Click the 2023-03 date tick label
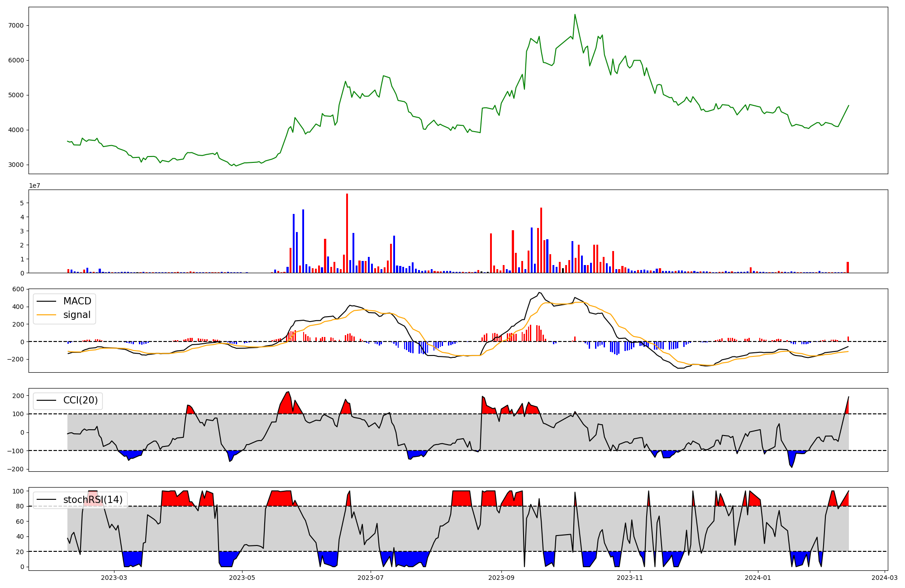The width and height of the screenshot is (905, 588). point(114,578)
